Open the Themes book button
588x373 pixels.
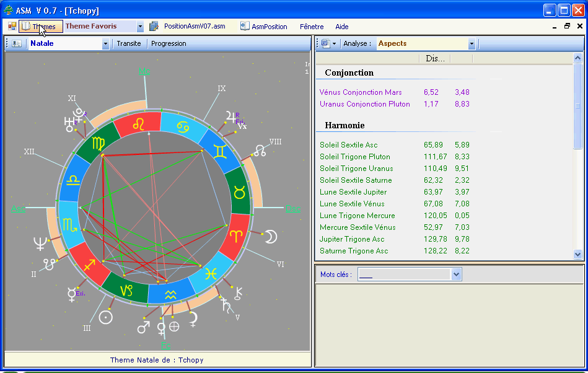tap(41, 26)
